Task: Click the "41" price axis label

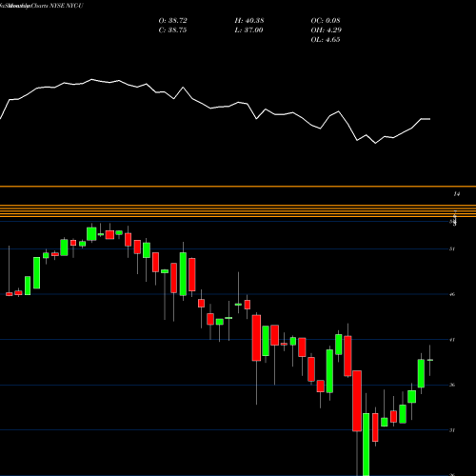Action: [x=452, y=340]
